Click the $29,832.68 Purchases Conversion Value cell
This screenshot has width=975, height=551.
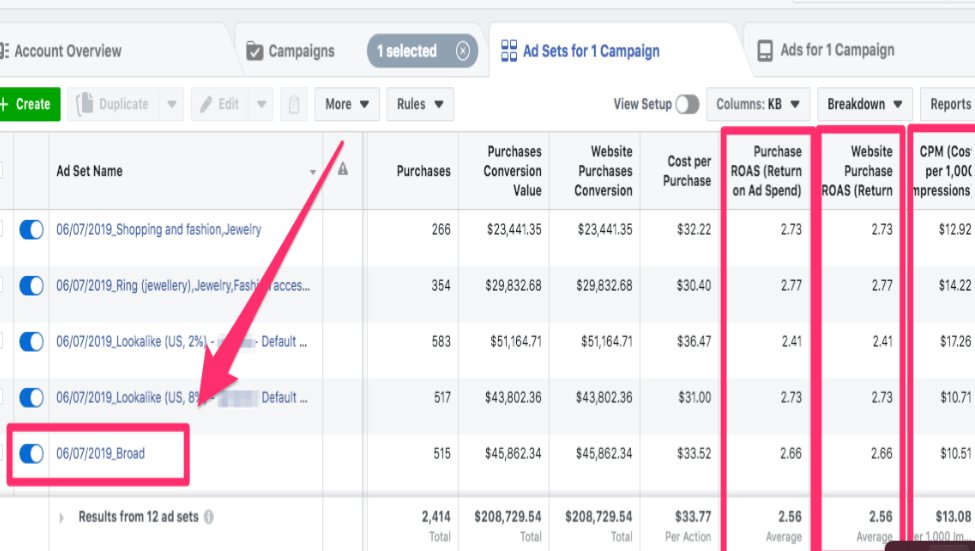pyautogui.click(x=513, y=285)
